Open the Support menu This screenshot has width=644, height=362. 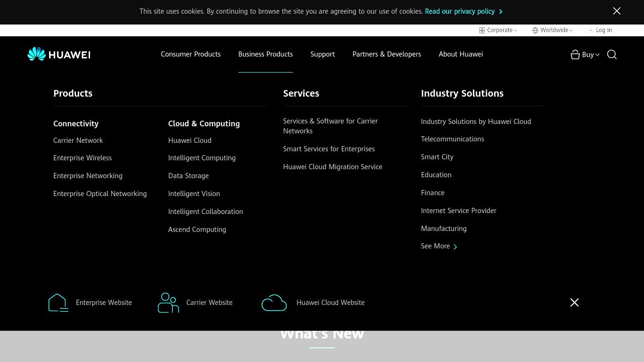point(322,54)
